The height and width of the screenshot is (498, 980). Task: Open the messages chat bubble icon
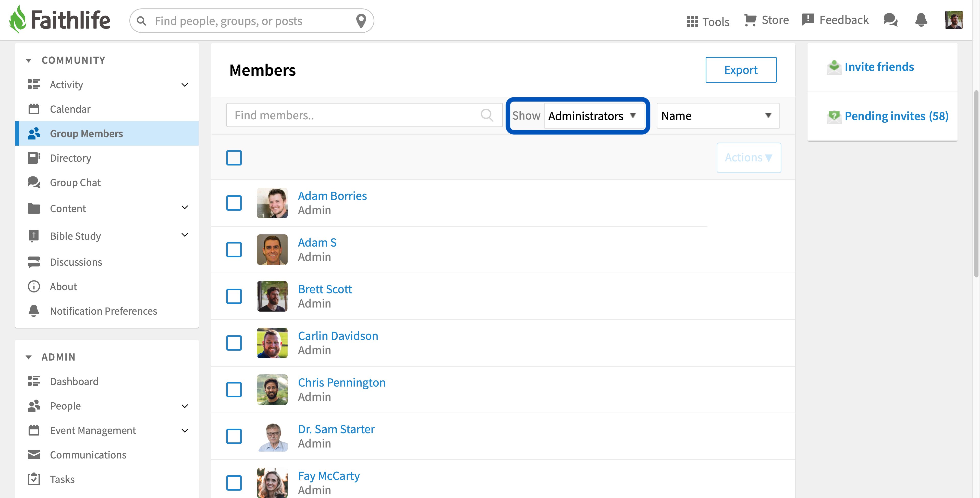890,20
